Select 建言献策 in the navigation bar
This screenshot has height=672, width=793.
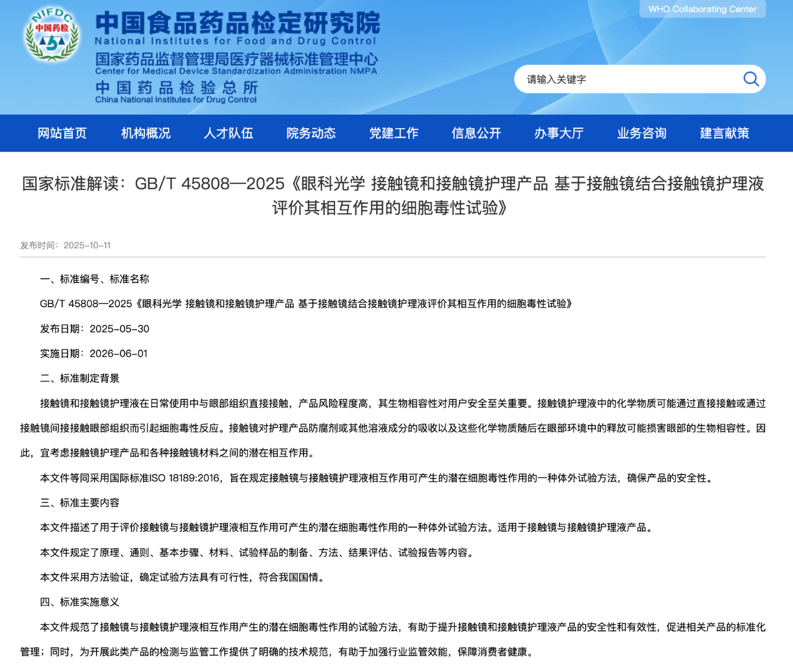(724, 133)
